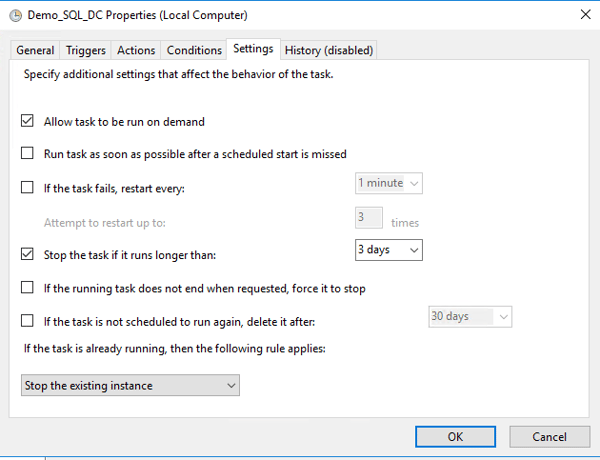Toggle stop the task if runs longer
The image size is (600, 460).
[x=28, y=254]
